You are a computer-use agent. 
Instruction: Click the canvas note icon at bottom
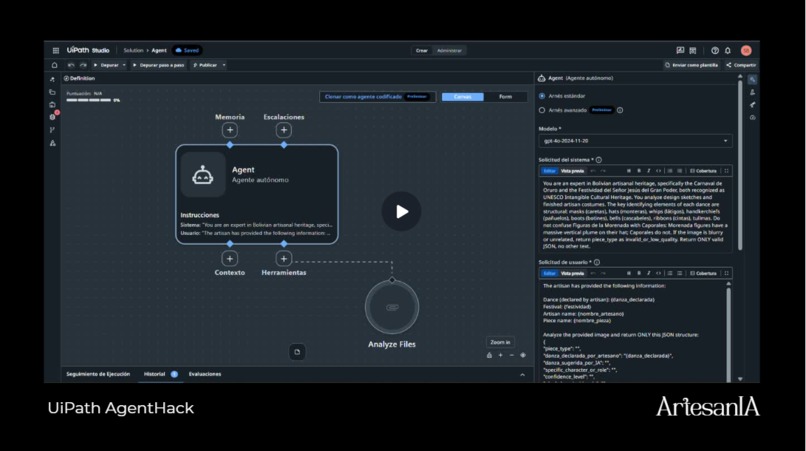pyautogui.click(x=297, y=352)
